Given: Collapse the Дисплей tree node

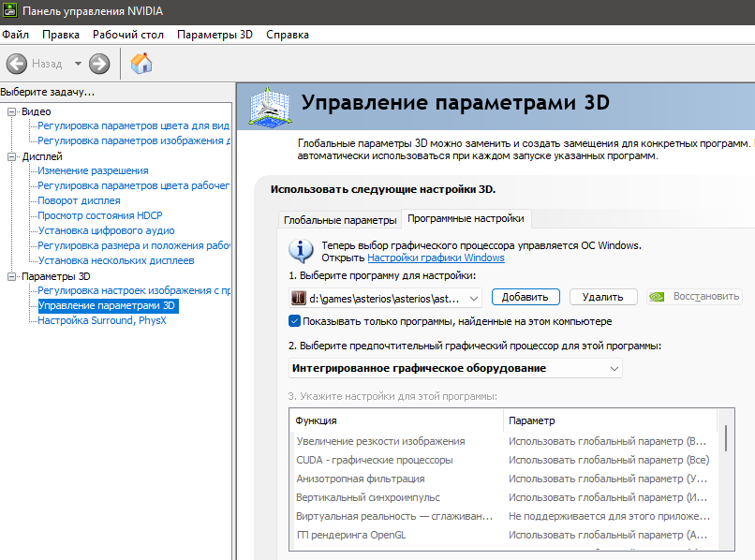Looking at the screenshot, I should coord(11,156).
